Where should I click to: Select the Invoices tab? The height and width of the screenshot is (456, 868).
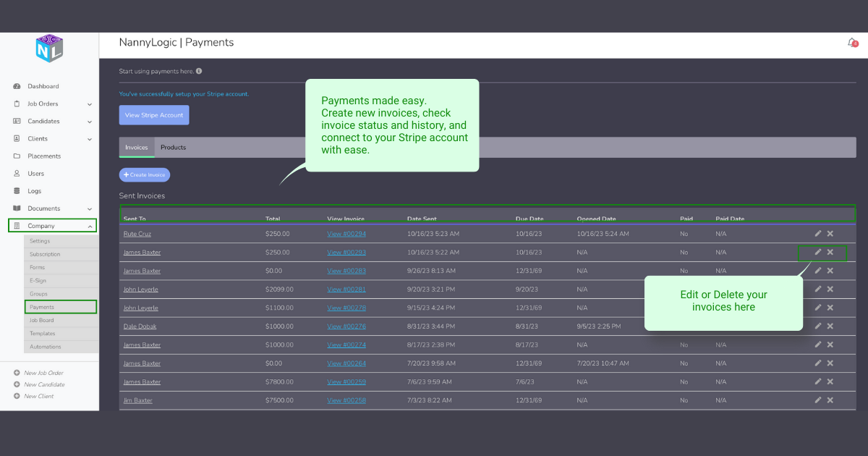(x=136, y=148)
